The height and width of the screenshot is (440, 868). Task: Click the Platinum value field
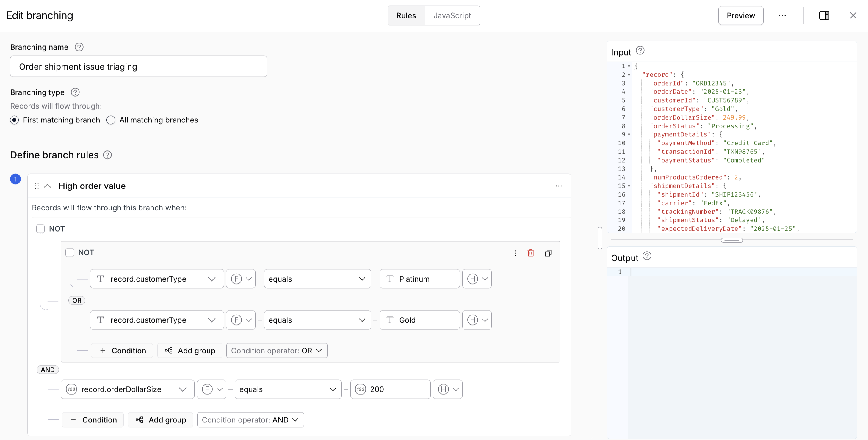click(x=419, y=279)
